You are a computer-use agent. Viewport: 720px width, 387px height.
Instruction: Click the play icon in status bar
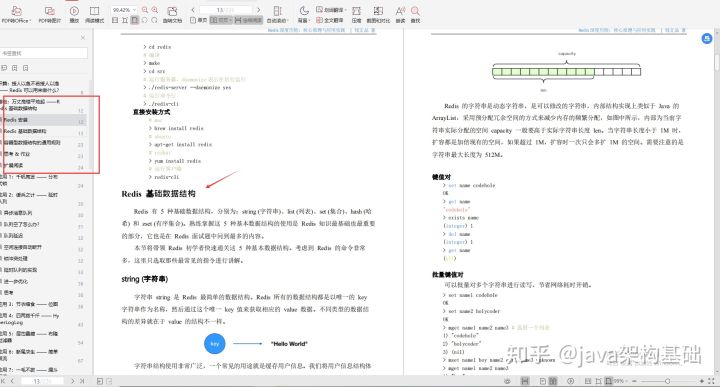click(570, 381)
